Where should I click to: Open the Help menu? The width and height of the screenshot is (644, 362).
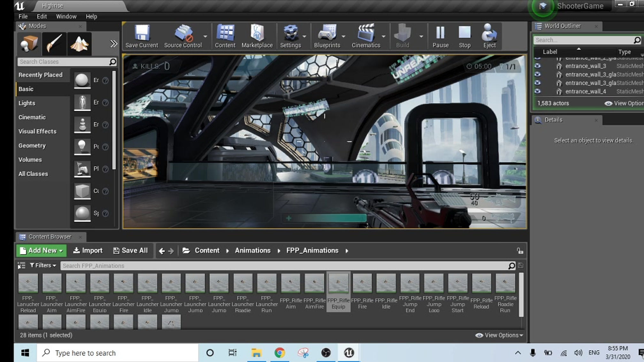coord(91,17)
